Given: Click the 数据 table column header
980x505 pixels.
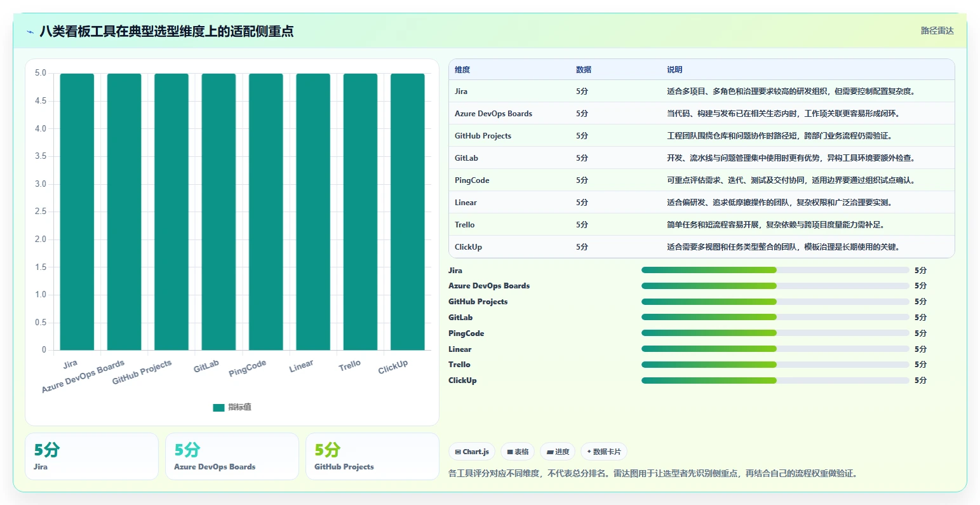Looking at the screenshot, I should tap(584, 70).
